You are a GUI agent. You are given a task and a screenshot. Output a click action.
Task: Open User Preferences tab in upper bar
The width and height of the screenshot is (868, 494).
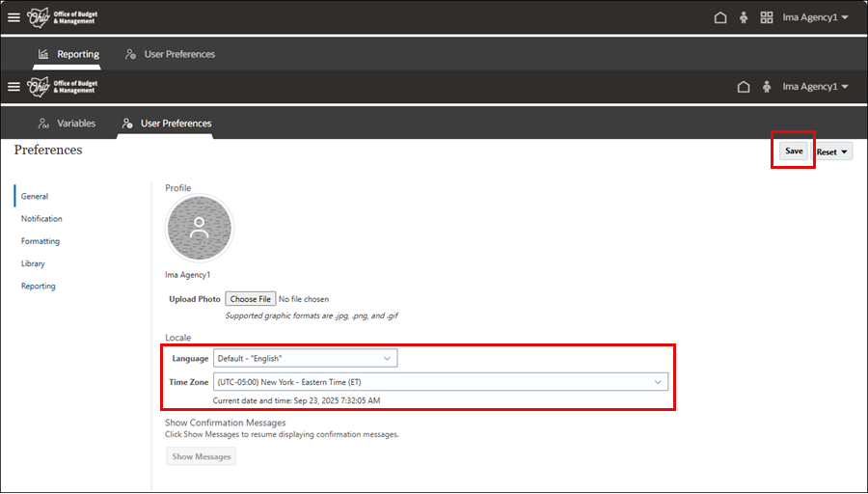[170, 54]
